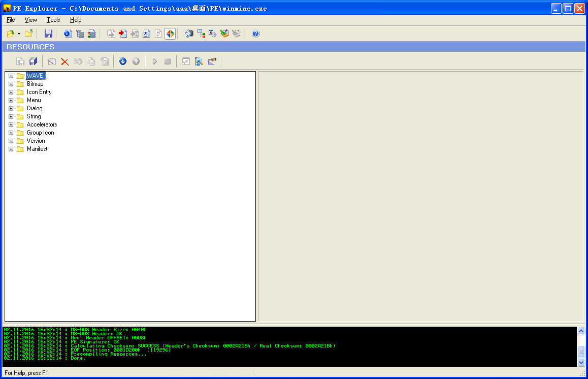588x379 pixels.
Task: Click the Edit Resource pencil icon
Action: point(52,61)
